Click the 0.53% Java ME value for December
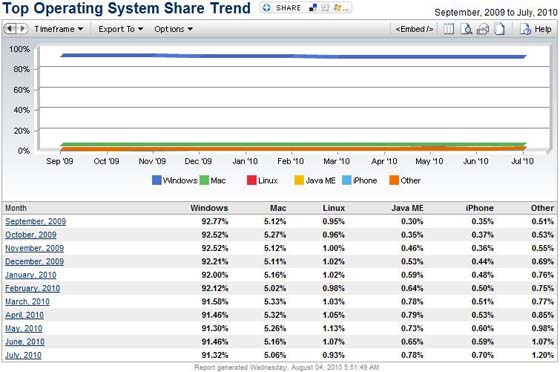This screenshot has width=560, height=372. [412, 262]
